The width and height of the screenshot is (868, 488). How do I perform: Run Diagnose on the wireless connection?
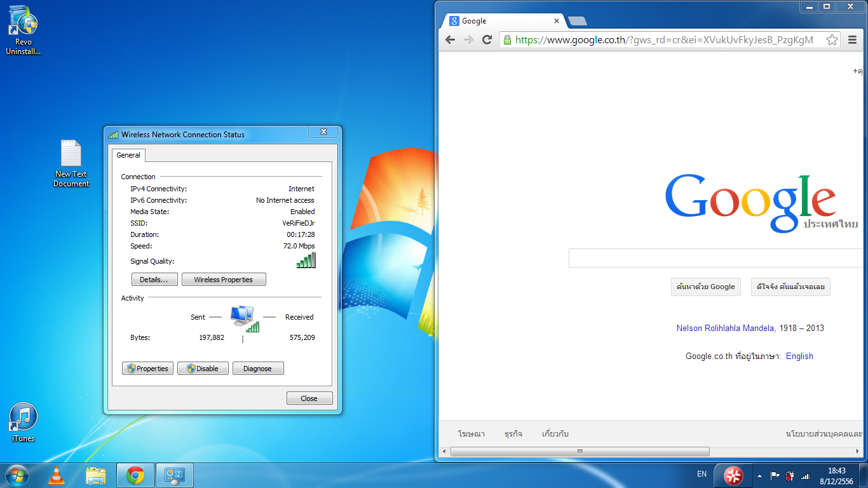pos(258,369)
